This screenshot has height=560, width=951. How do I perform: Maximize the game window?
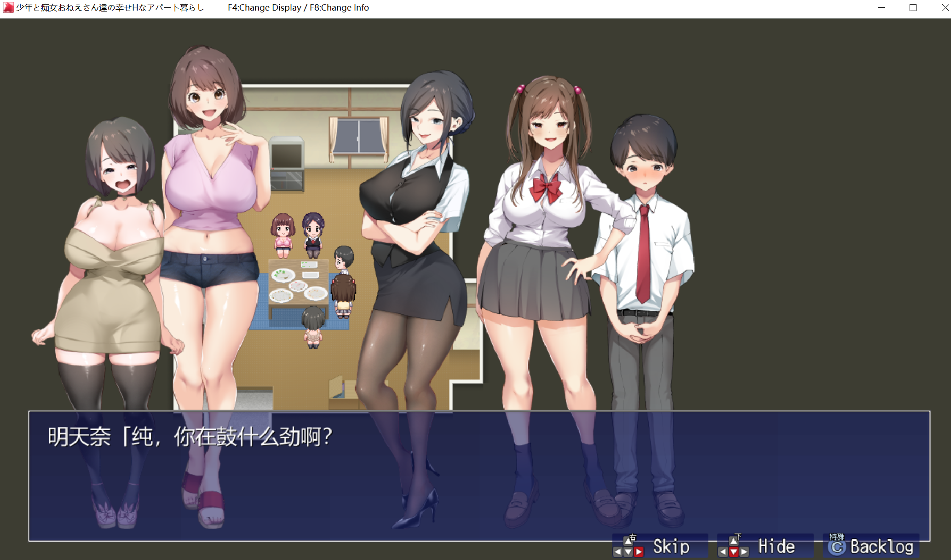tap(913, 7)
